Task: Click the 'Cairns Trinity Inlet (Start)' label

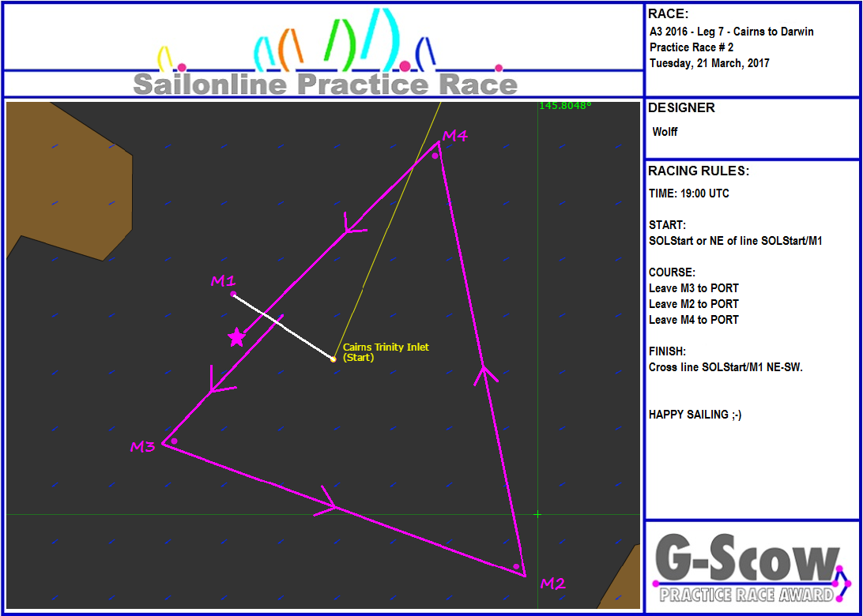Action: 386,352
